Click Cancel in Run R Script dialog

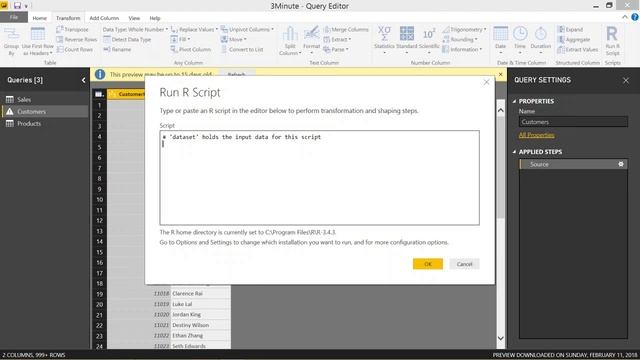pyautogui.click(x=464, y=264)
